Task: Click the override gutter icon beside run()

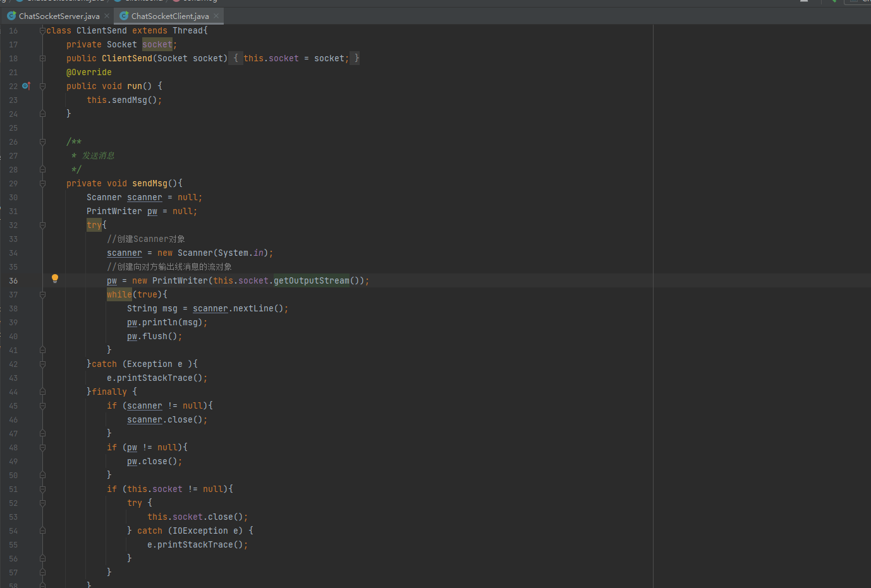Action: coord(26,86)
